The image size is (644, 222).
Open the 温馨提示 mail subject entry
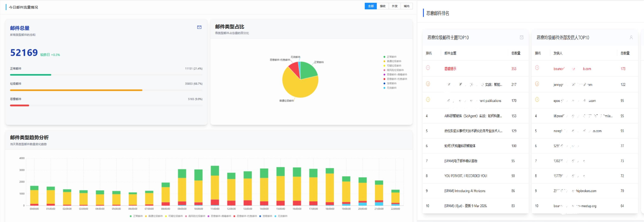tap(450, 69)
